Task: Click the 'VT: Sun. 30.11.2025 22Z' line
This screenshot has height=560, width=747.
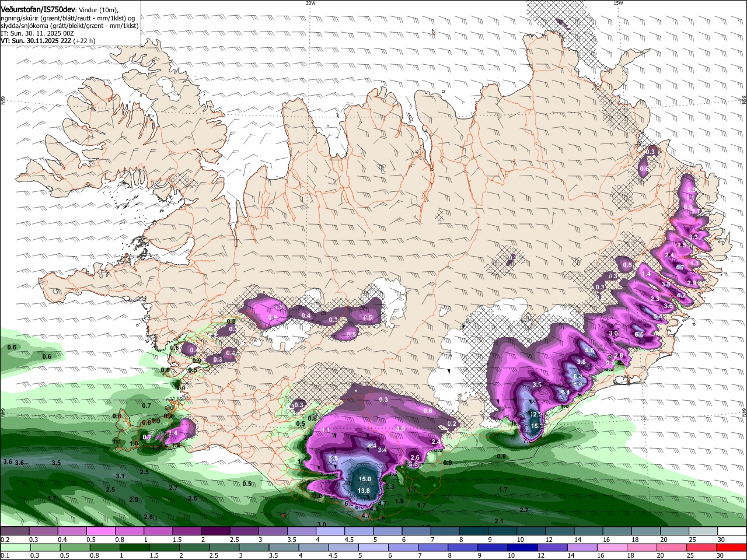Action: [x=36, y=41]
